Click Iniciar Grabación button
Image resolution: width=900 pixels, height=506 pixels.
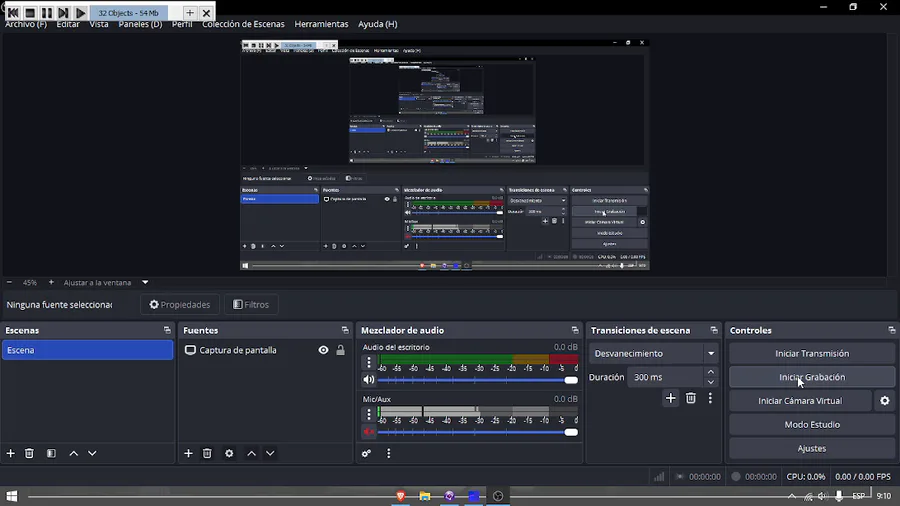coord(812,377)
